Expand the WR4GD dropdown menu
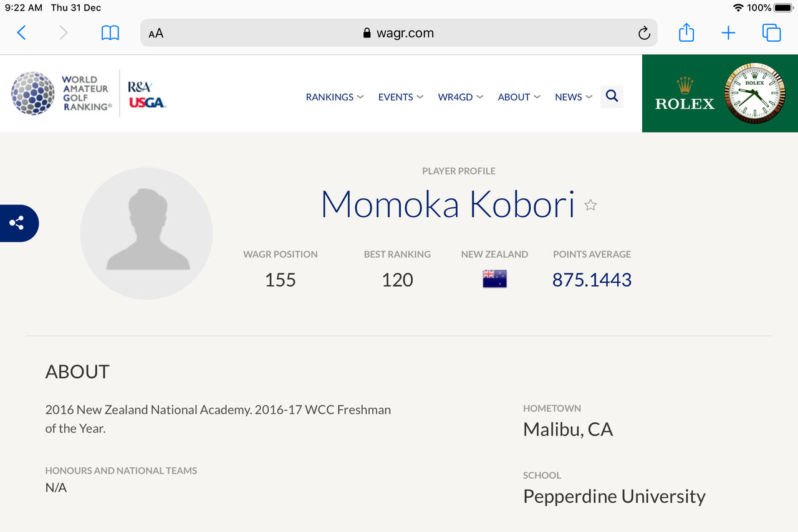 click(461, 97)
